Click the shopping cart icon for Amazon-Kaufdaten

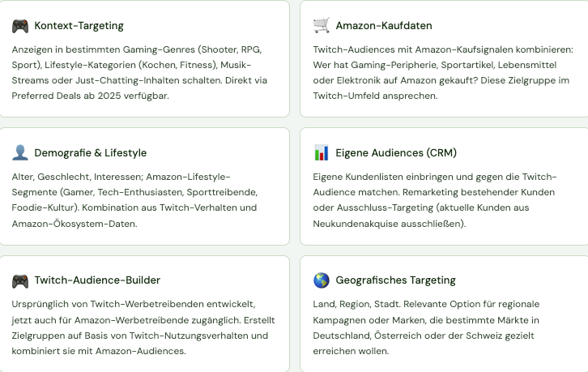pyautogui.click(x=322, y=25)
